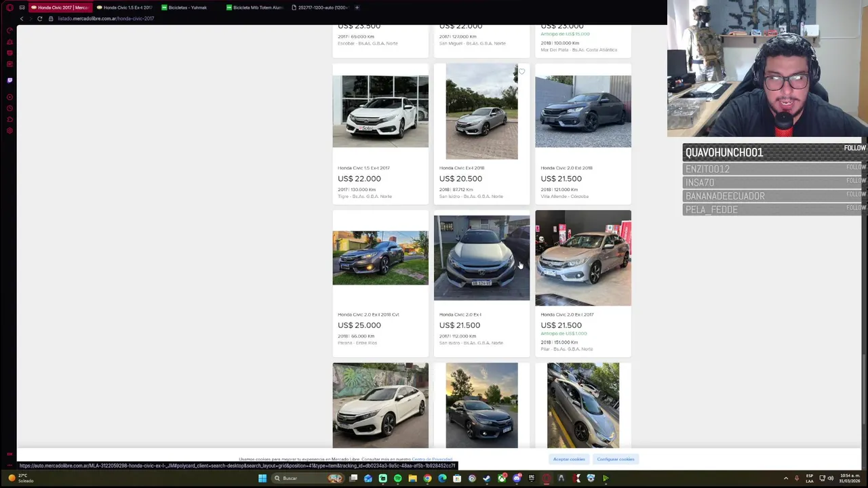
Task: Open weather widget 27°C Soleado
Action: coord(20,479)
